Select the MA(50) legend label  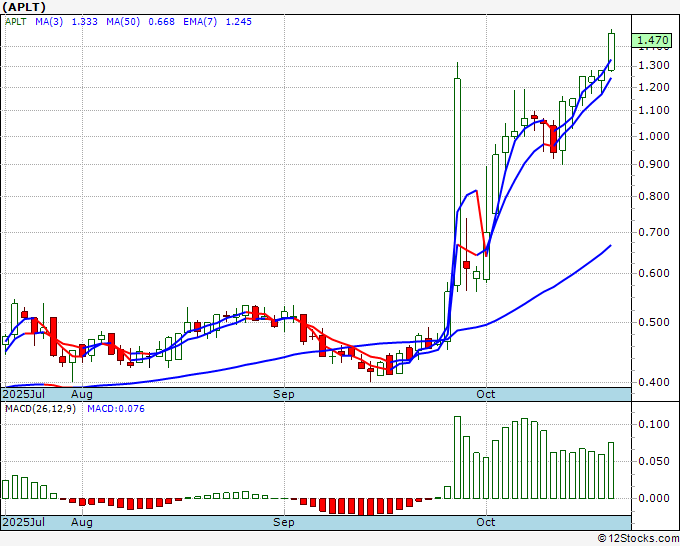tap(123, 22)
